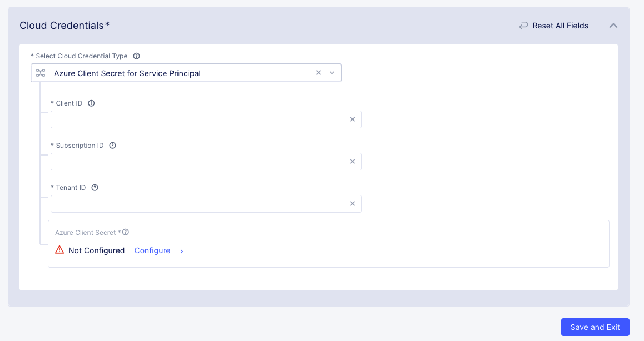This screenshot has height=341, width=644.
Task: Collapse the Cloud Credentials section
Action: click(x=613, y=25)
